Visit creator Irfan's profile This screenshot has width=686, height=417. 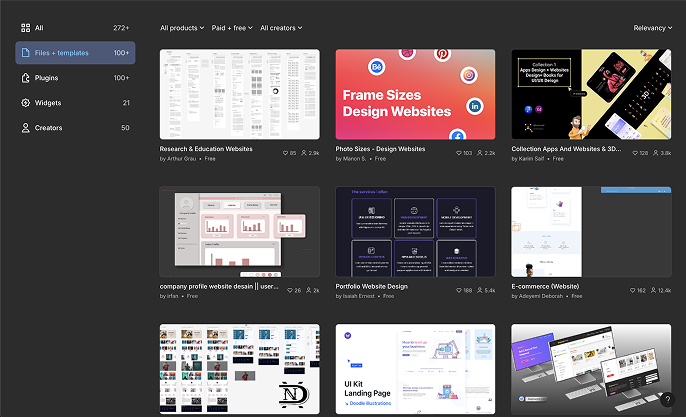point(172,296)
